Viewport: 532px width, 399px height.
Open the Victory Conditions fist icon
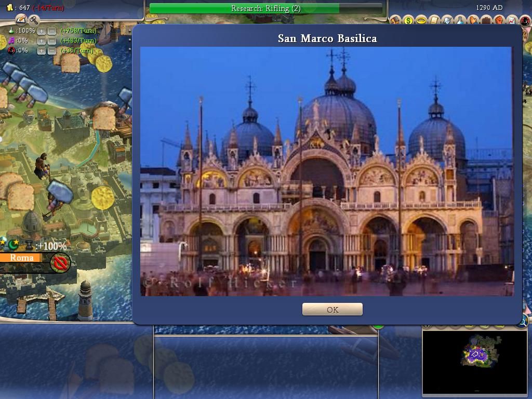(x=499, y=20)
